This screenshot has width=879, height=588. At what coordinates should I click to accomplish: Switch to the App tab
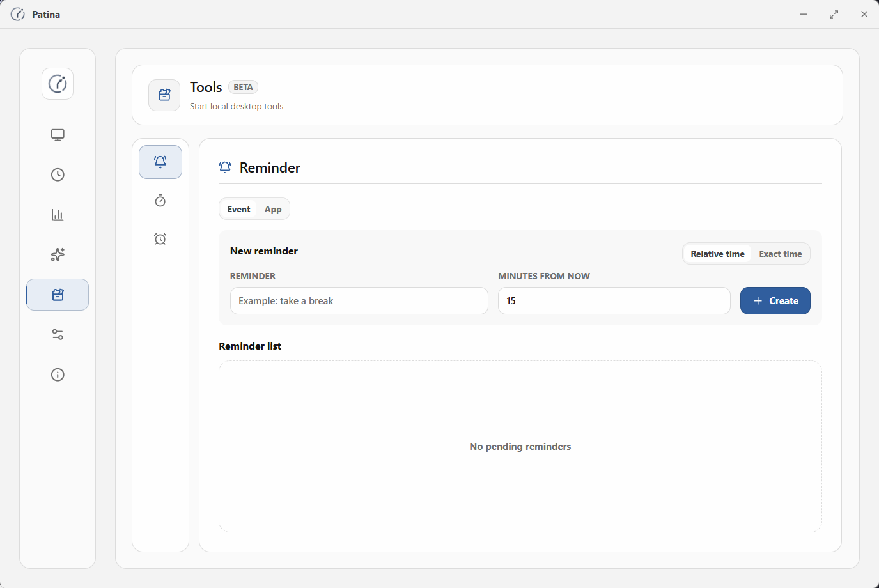[273, 209]
